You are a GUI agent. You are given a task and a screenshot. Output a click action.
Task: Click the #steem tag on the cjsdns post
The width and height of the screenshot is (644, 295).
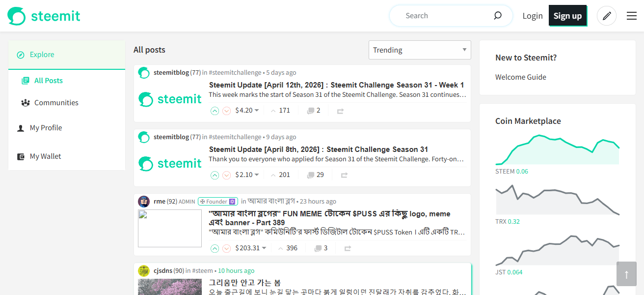[x=202, y=271]
